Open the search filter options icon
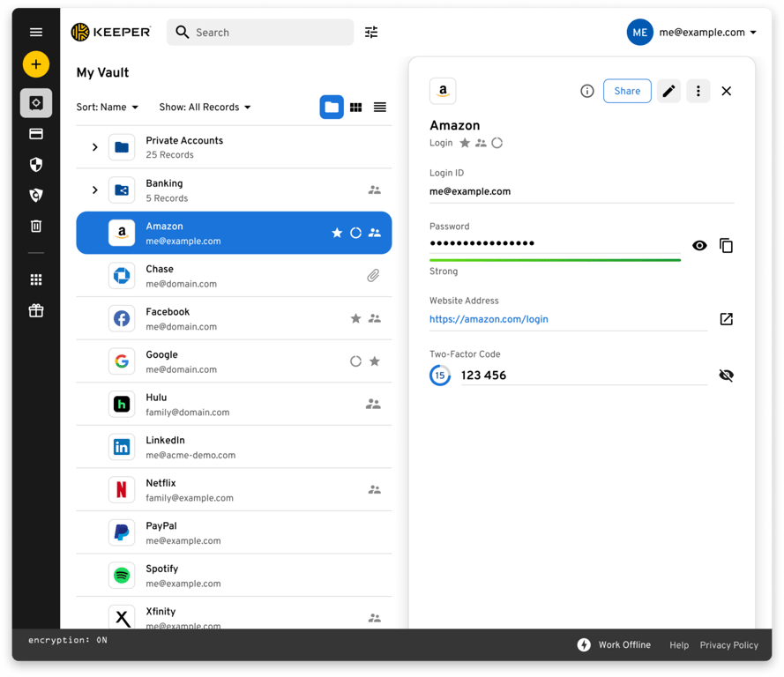784x677 pixels. tap(371, 33)
